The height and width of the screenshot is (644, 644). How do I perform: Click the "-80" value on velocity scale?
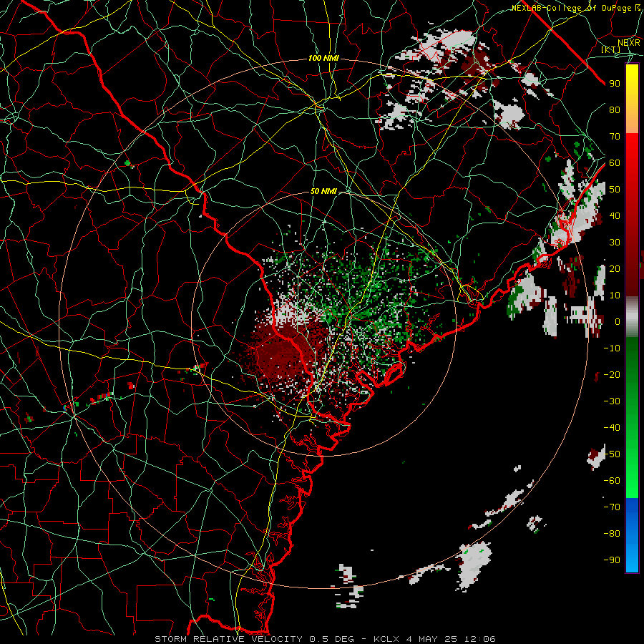(612, 534)
